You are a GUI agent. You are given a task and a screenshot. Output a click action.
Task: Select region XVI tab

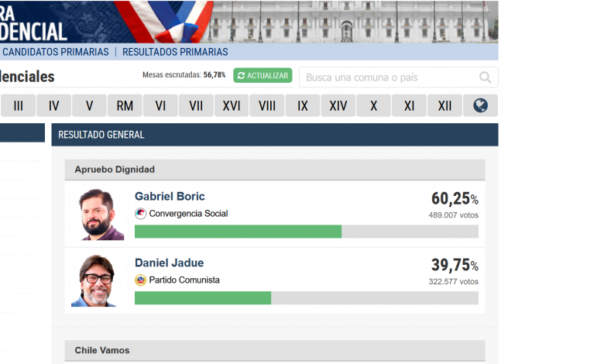click(232, 105)
